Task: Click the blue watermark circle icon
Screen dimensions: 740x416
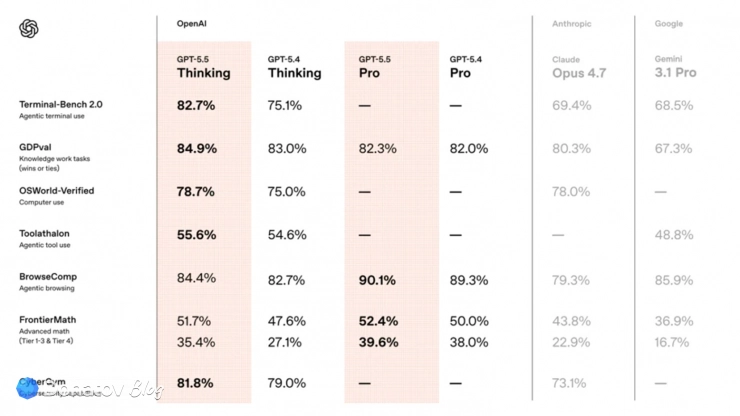Action: (27, 388)
